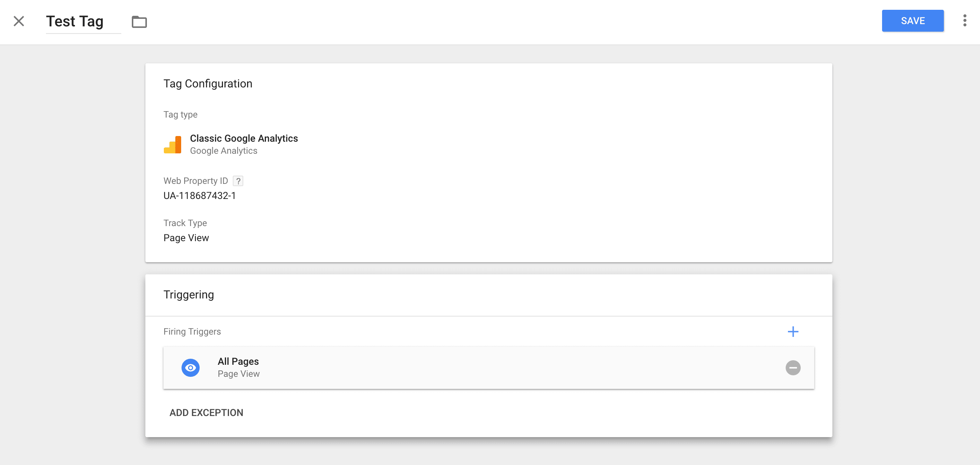Open the folder icon next to Test Tag
980x465 pixels.
click(139, 22)
